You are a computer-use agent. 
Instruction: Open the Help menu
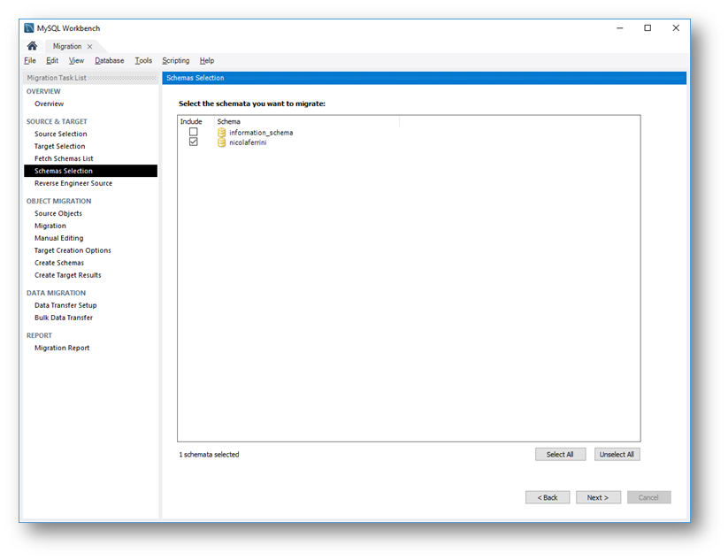207,60
